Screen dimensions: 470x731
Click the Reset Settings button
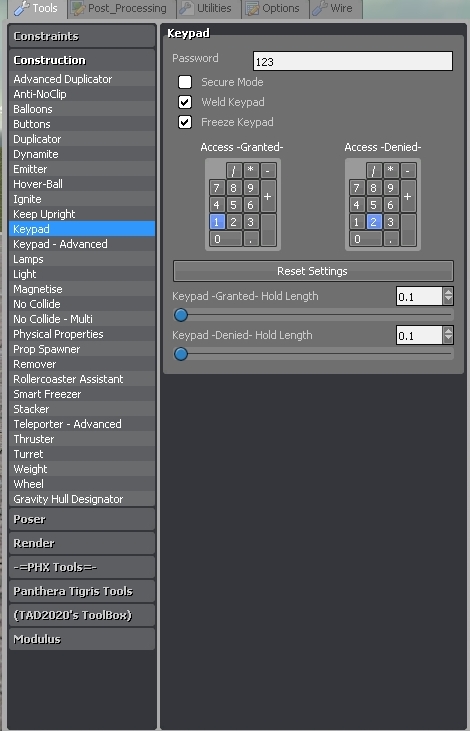(313, 271)
